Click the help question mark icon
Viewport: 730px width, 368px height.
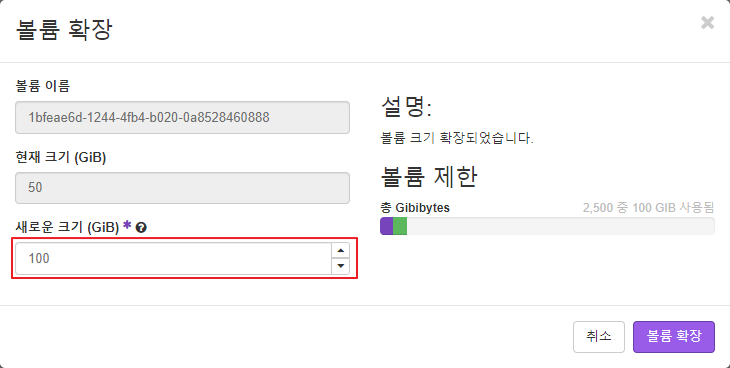pyautogui.click(x=142, y=228)
